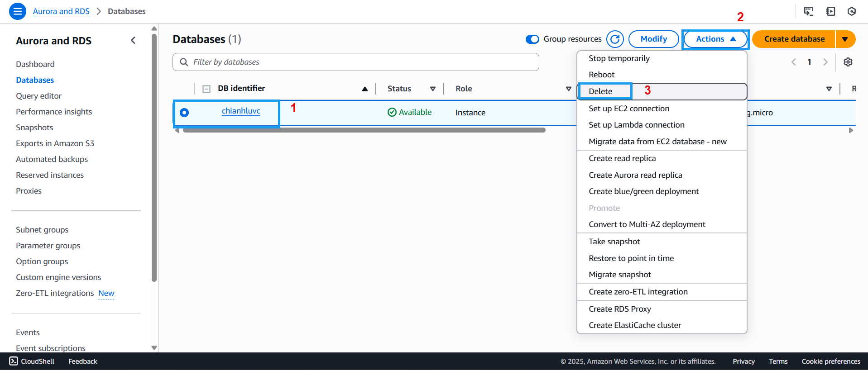Click the search magnifier icon
The height and width of the screenshot is (370, 868).
coord(184,62)
